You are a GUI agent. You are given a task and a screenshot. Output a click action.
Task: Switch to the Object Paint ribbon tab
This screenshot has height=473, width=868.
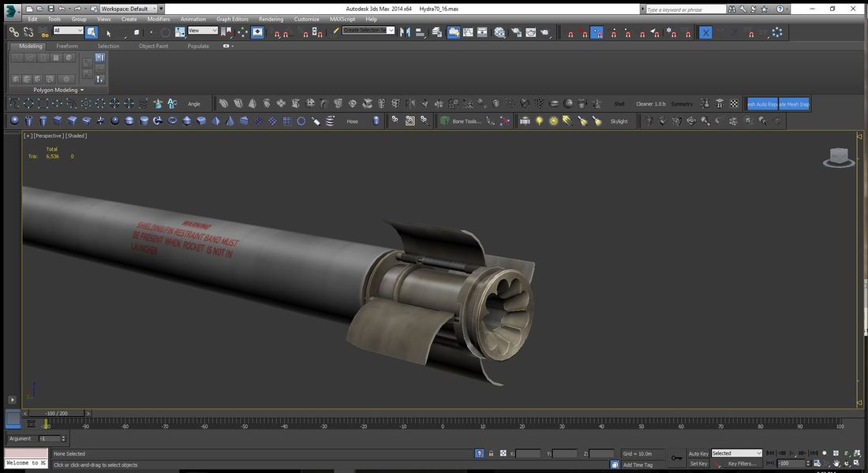153,46
